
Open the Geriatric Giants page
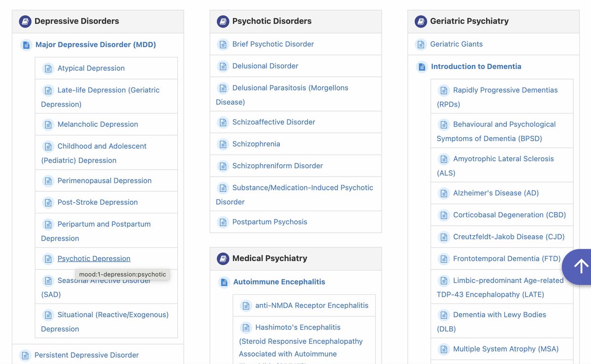[457, 44]
